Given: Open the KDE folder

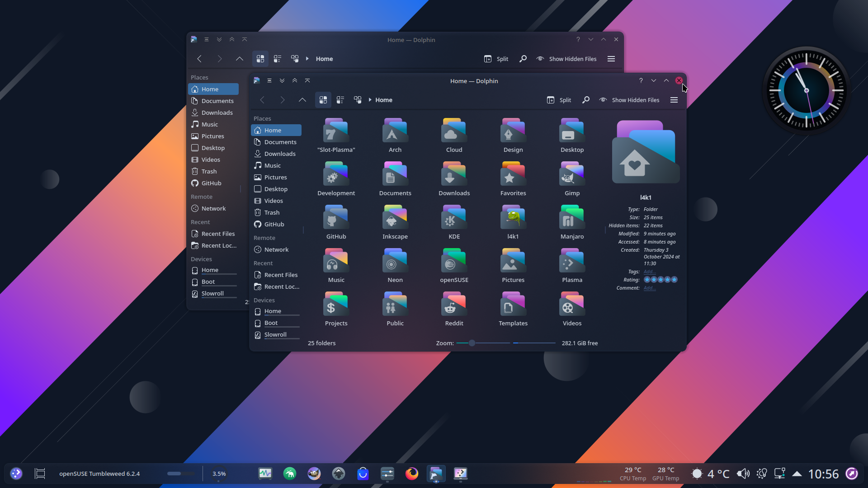Looking at the screenshot, I should point(454,222).
